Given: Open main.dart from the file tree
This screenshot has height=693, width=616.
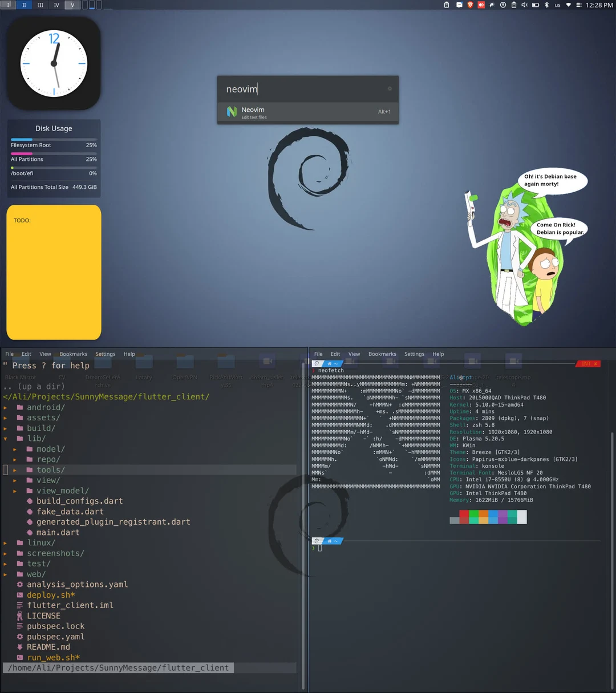Looking at the screenshot, I should coord(58,532).
